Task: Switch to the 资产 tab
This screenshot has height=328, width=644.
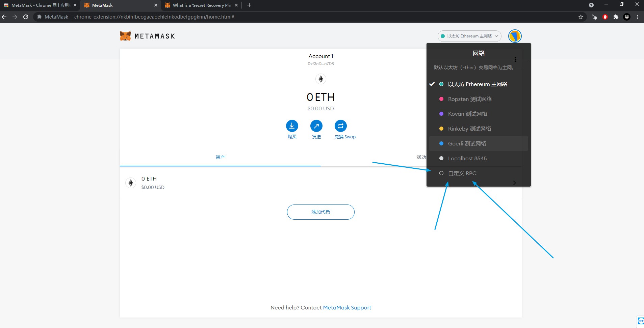Action: click(220, 158)
